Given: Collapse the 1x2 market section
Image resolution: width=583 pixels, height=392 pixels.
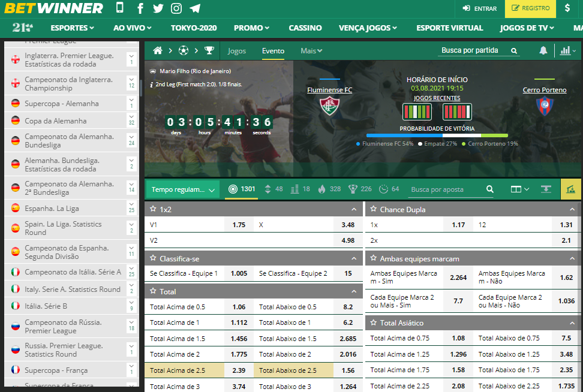Looking at the screenshot, I should point(354,209).
